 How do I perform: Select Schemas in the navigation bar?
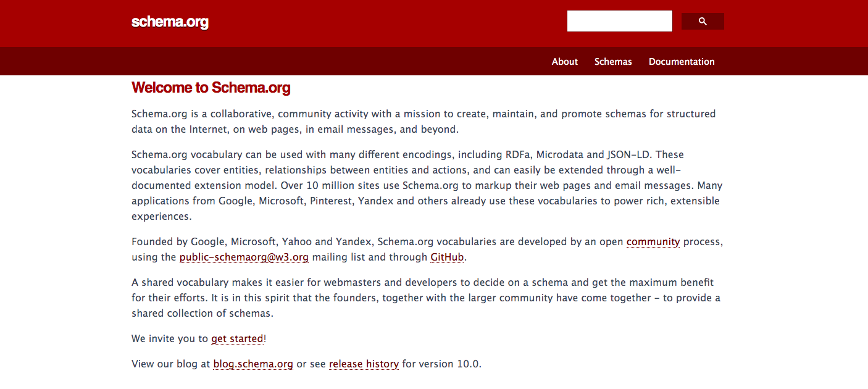tap(613, 62)
